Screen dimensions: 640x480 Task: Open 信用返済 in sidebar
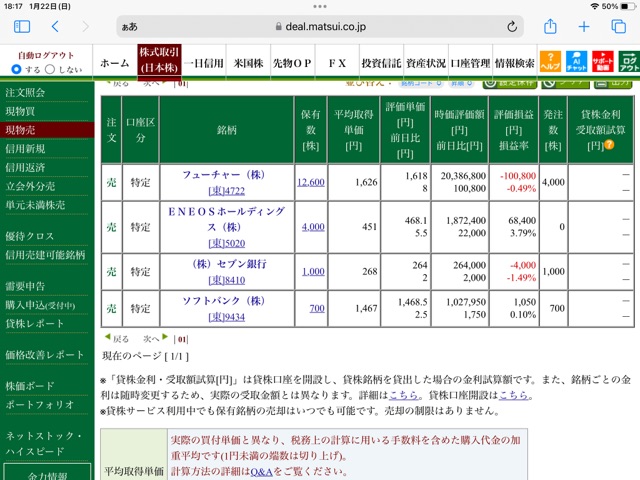25,168
